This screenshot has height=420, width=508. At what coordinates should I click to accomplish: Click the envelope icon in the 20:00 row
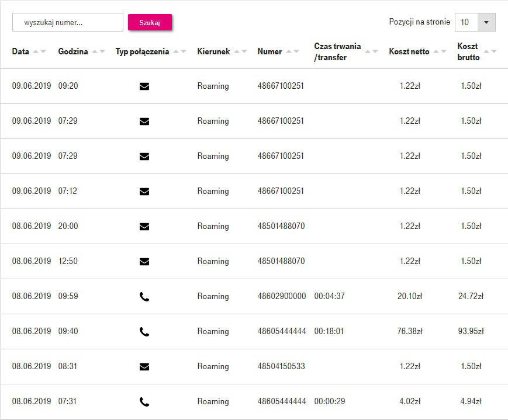[x=144, y=227]
